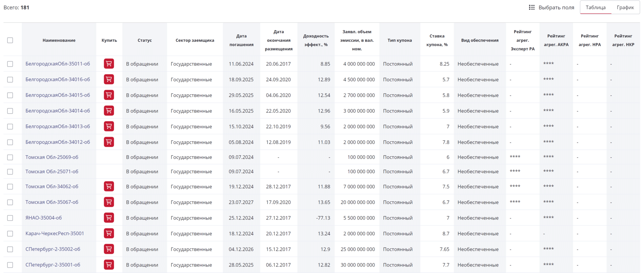Select the Таблица view tab
Viewport: 644px width, 273px height.
tap(595, 7)
